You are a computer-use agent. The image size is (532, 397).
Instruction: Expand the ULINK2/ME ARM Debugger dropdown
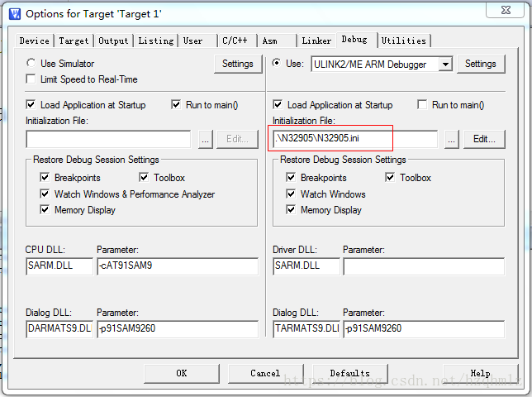[445, 65]
